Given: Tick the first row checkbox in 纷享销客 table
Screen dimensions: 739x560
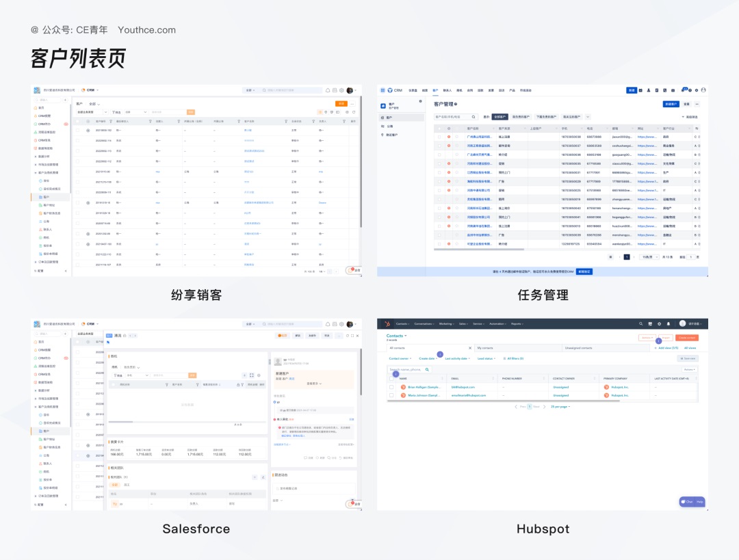Looking at the screenshot, I should click(78, 131).
